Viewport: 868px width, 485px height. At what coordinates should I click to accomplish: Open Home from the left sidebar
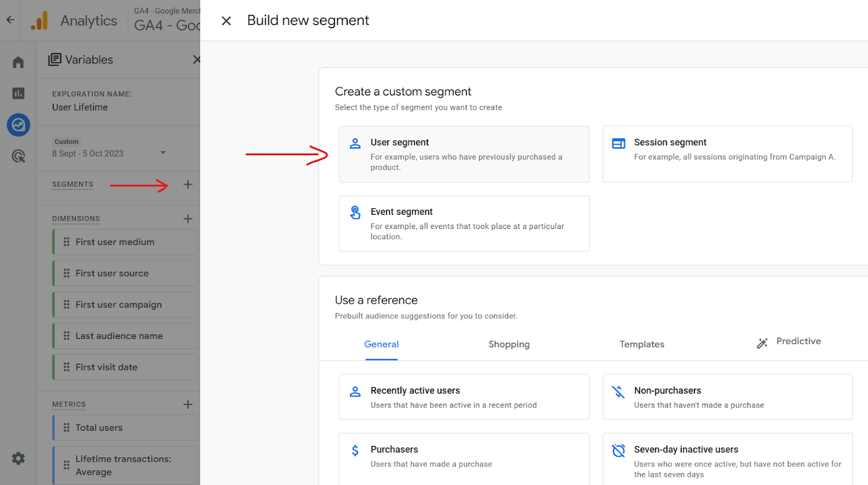click(18, 62)
